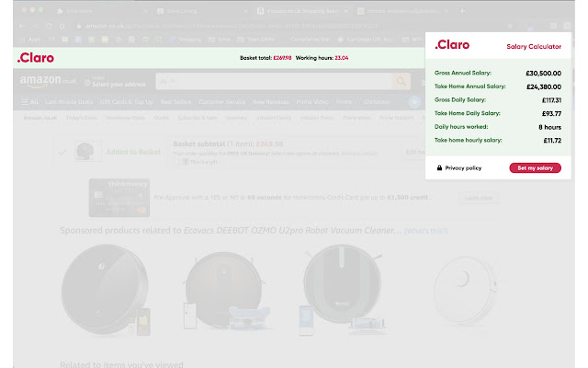Open Best Sellers nav item
The width and height of the screenshot is (588, 368).
[x=175, y=102]
